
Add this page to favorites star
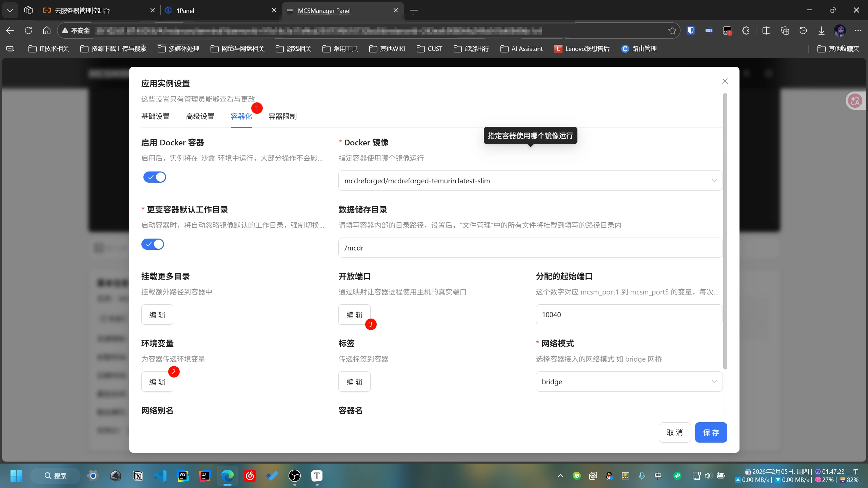672,30
